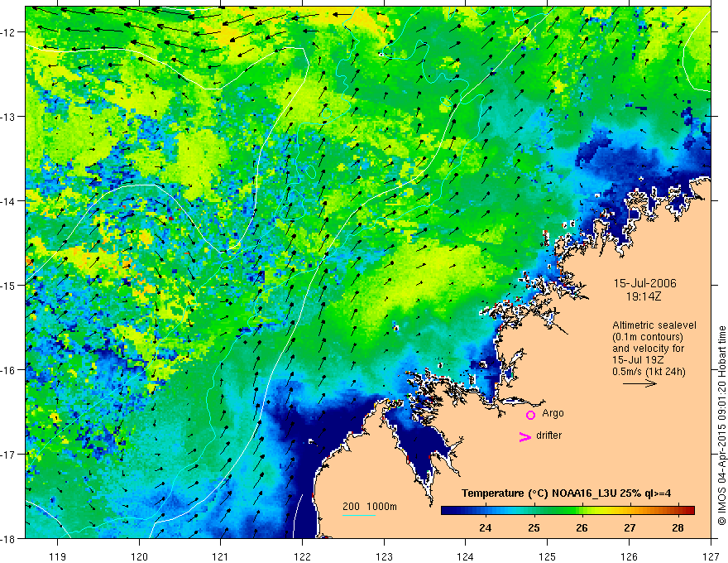Click the date label 15-Jul-2006
Screen dimensions: 728x563
pos(645,283)
